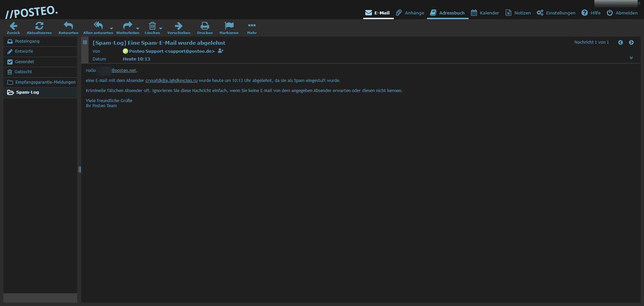Refresh mail with the Aktualisieren icon
This screenshot has height=306, width=644.
[39, 26]
